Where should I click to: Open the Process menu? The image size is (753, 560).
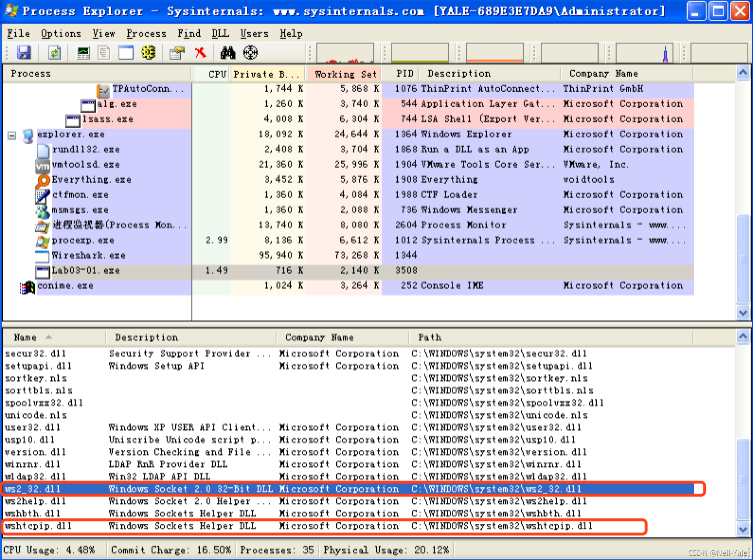coord(146,34)
